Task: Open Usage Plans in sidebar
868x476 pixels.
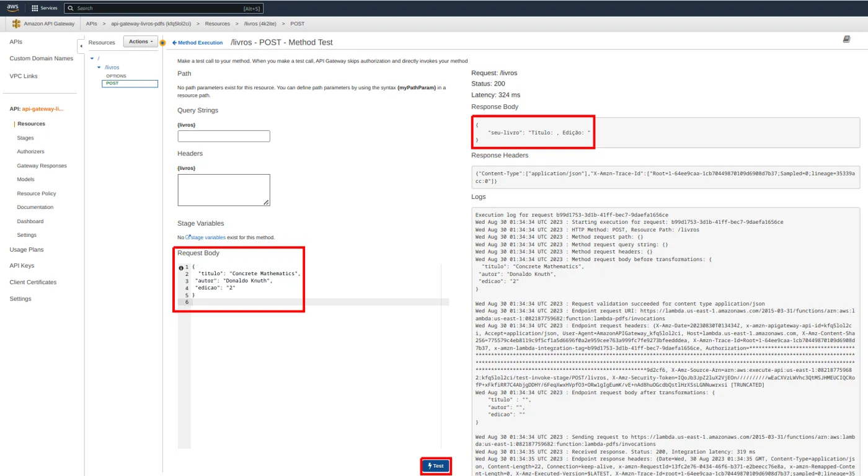Action: [27, 250]
